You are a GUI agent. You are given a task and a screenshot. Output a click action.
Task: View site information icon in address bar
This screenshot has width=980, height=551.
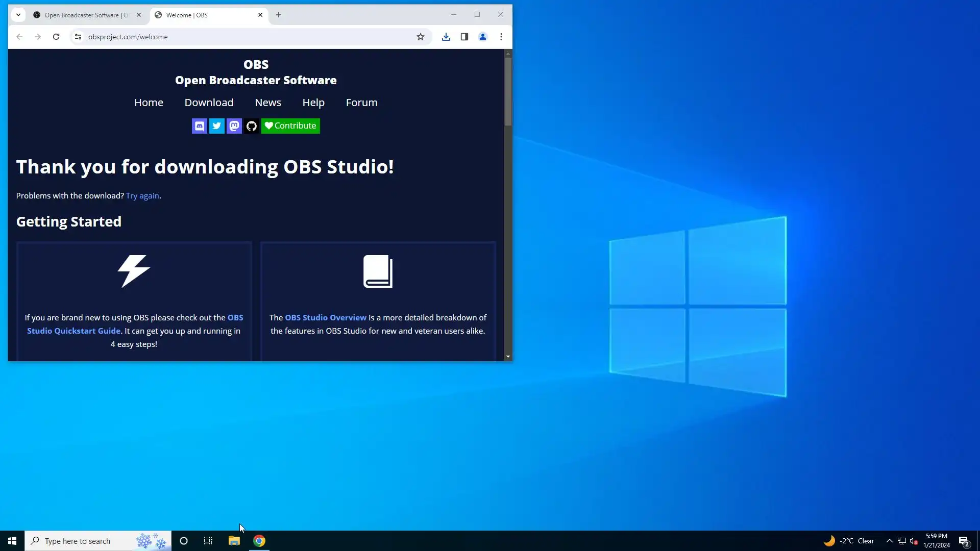(78, 37)
